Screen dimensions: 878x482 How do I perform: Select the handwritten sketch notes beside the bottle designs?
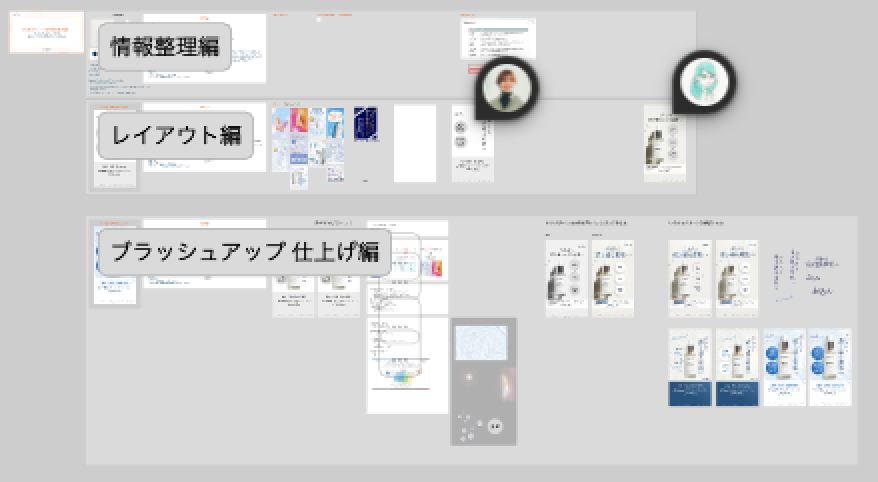pos(806,274)
